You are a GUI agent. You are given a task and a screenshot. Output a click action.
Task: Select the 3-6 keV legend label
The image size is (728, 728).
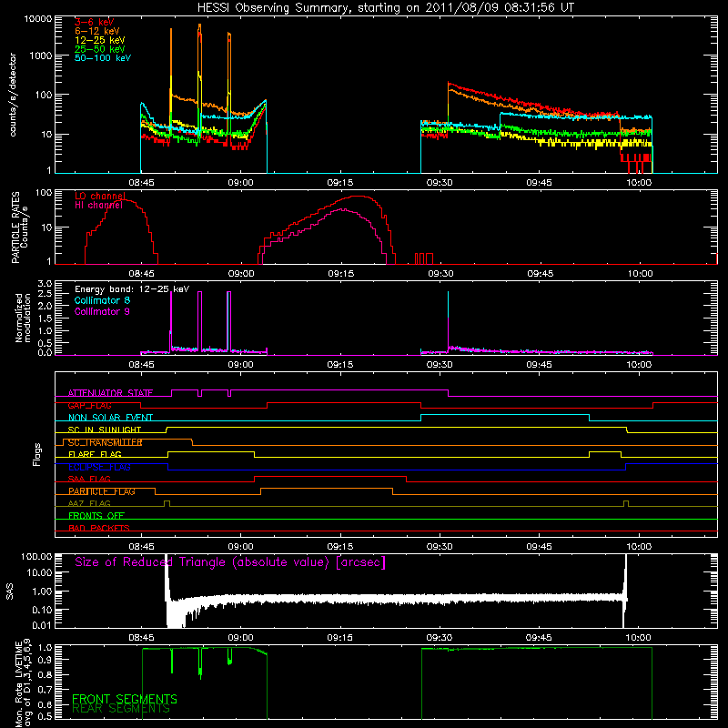[95, 22]
